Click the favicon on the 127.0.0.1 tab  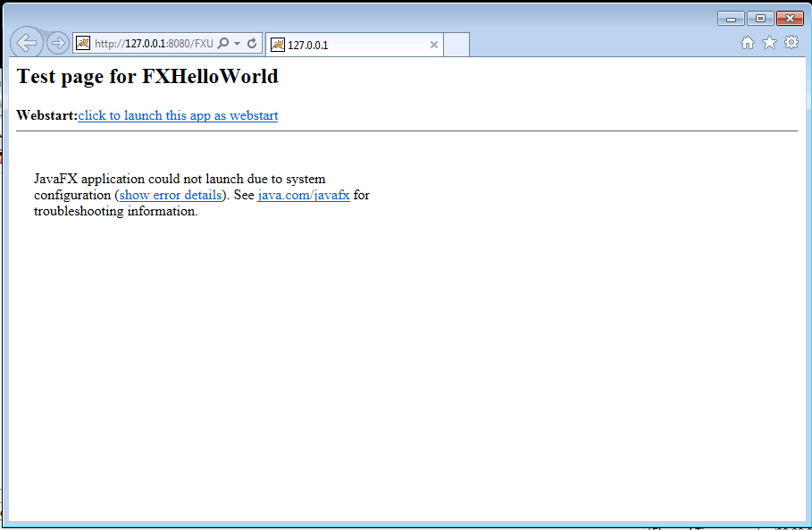coord(278,45)
